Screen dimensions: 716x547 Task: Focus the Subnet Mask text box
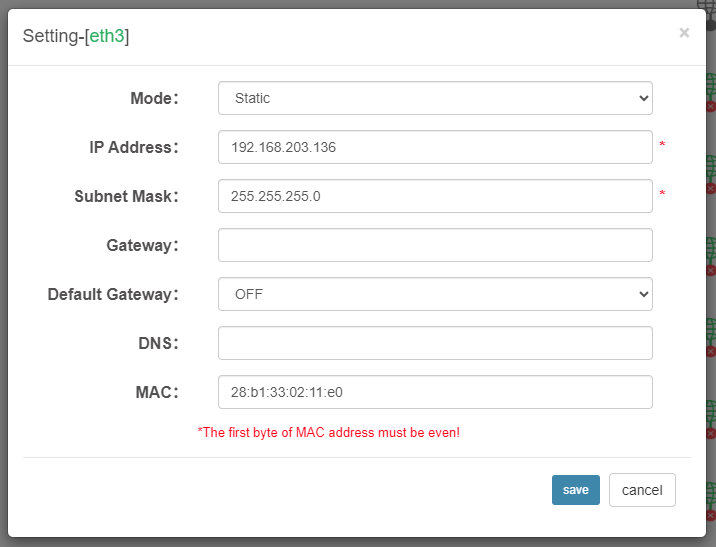tap(435, 196)
